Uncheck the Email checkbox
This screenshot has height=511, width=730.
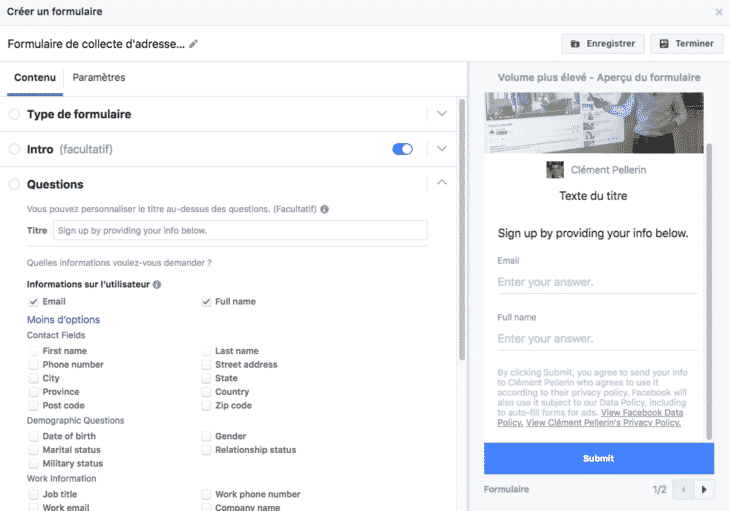point(34,301)
